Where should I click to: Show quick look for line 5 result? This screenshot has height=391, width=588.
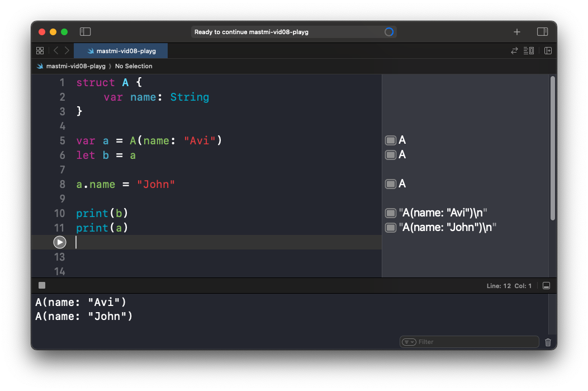click(391, 140)
